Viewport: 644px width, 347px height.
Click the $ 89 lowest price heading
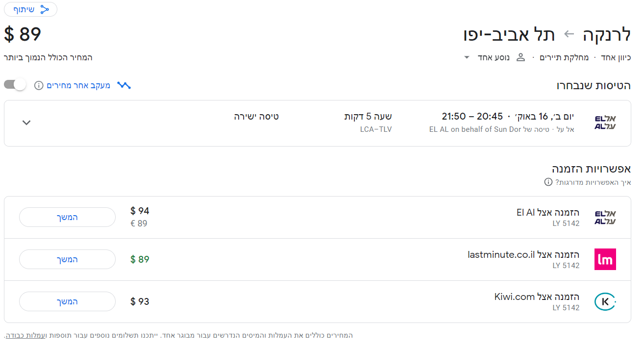[x=23, y=34]
